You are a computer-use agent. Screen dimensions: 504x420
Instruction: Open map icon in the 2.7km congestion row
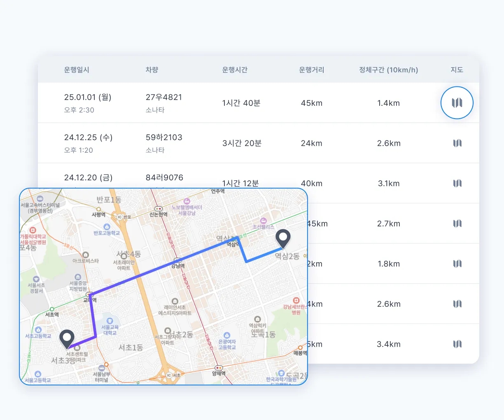(457, 224)
